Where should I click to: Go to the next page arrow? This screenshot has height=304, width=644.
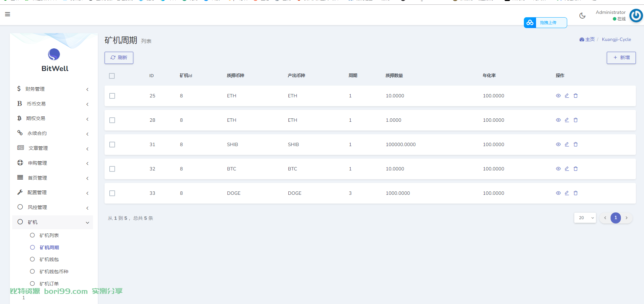click(x=626, y=218)
